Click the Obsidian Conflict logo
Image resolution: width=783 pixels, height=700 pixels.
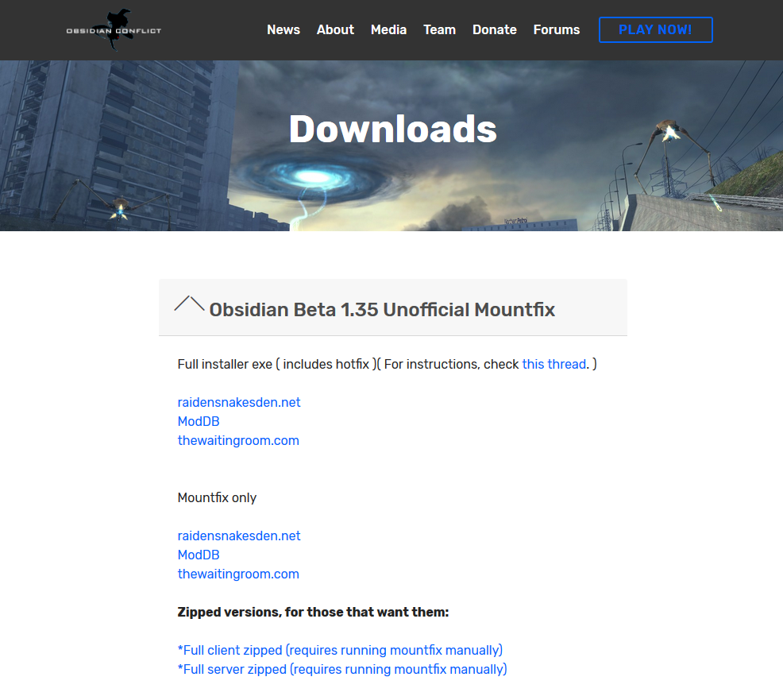coord(114,30)
